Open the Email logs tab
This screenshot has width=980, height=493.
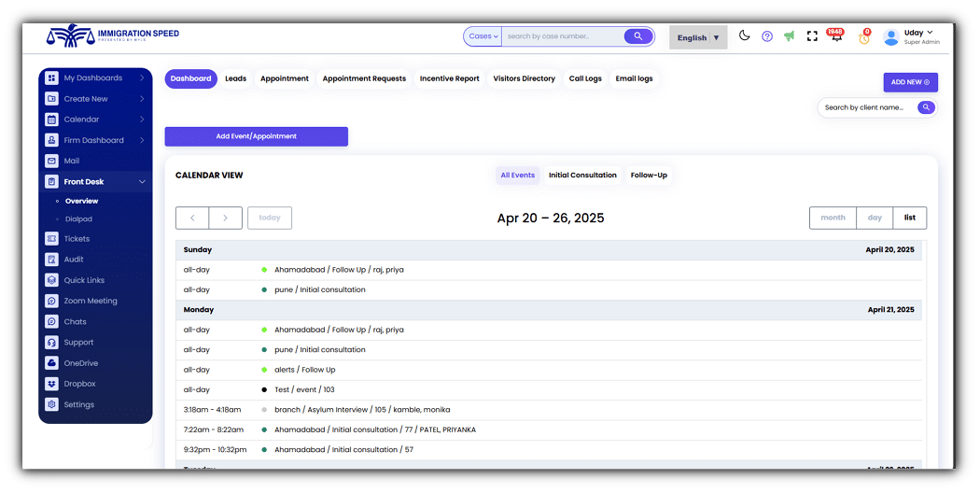(634, 78)
